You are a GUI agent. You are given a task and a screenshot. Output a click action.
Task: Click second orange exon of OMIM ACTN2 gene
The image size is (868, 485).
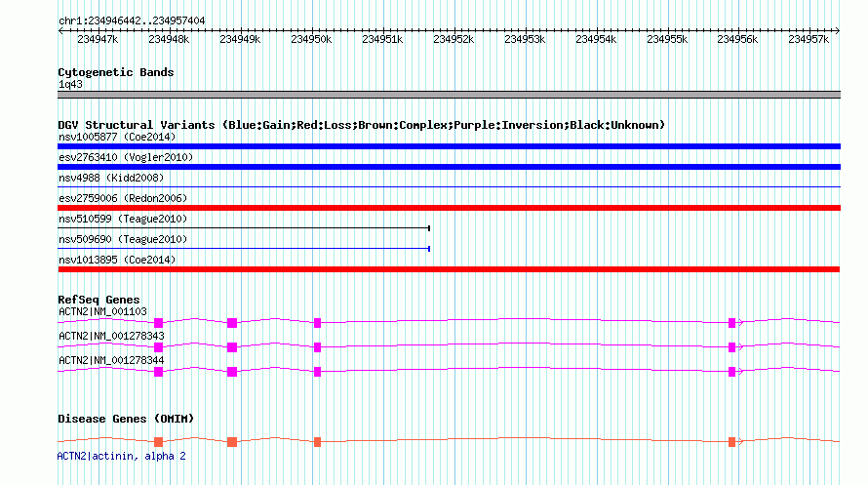point(232,442)
